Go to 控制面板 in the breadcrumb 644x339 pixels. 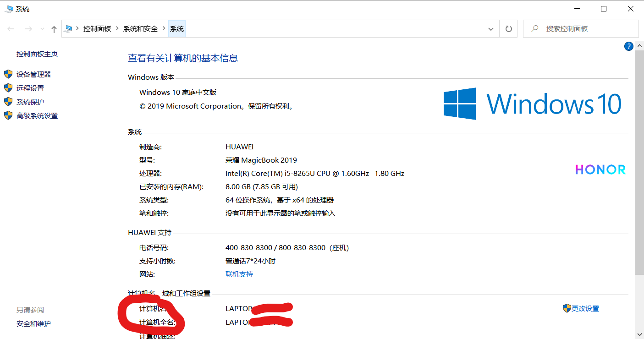click(x=97, y=28)
